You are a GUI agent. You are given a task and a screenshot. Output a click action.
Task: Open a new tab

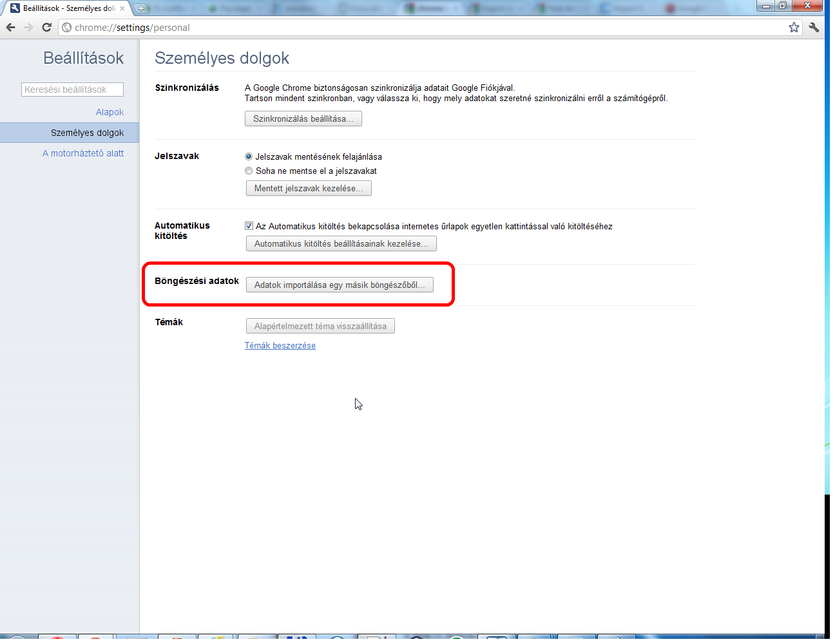coord(141,8)
